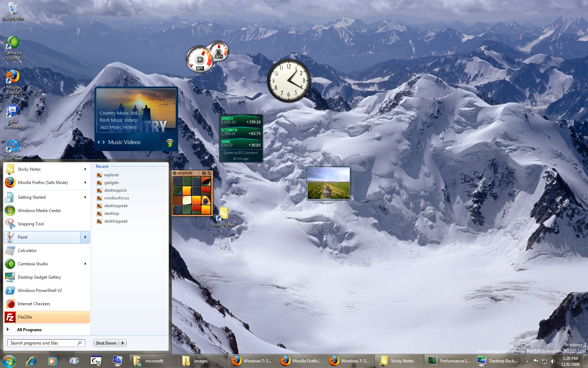The image size is (588, 368).
Task: Launch Snipping Tool
Action: [47, 224]
